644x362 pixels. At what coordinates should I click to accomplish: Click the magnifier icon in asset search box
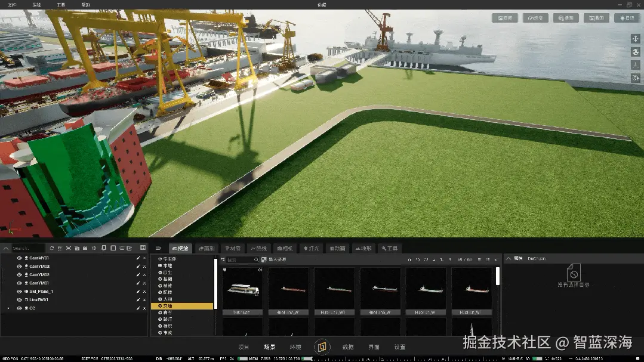(257, 260)
